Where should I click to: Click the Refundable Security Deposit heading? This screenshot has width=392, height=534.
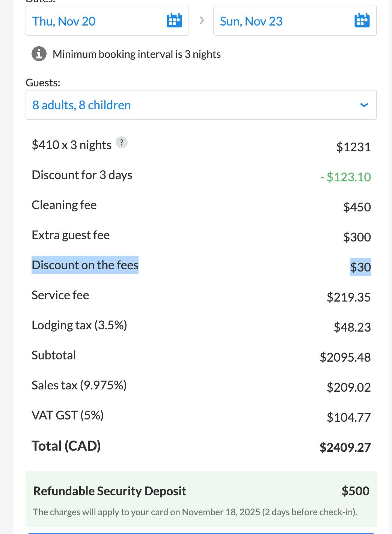pyautogui.click(x=110, y=491)
